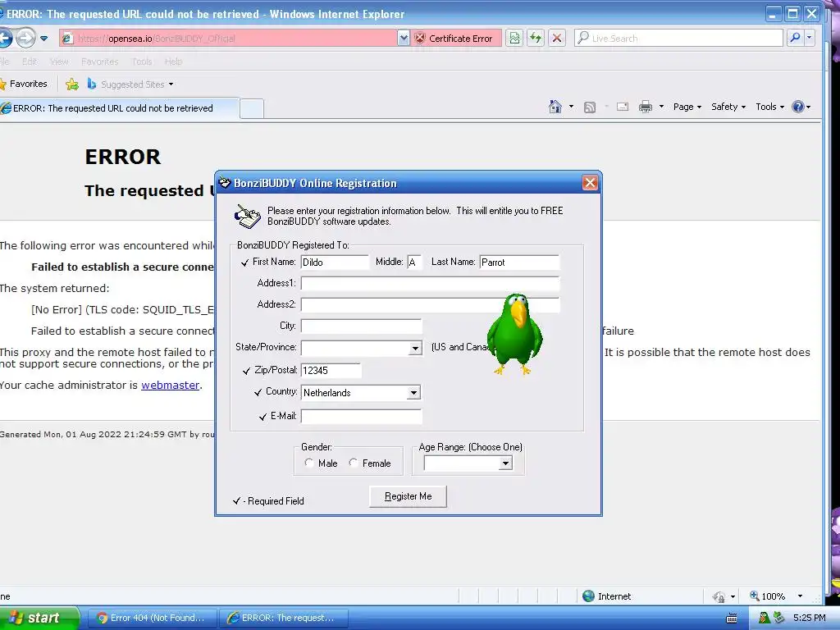Close the BonziBUDDY Online Registration dialog
Viewport: 840px width, 630px height.
tap(590, 183)
